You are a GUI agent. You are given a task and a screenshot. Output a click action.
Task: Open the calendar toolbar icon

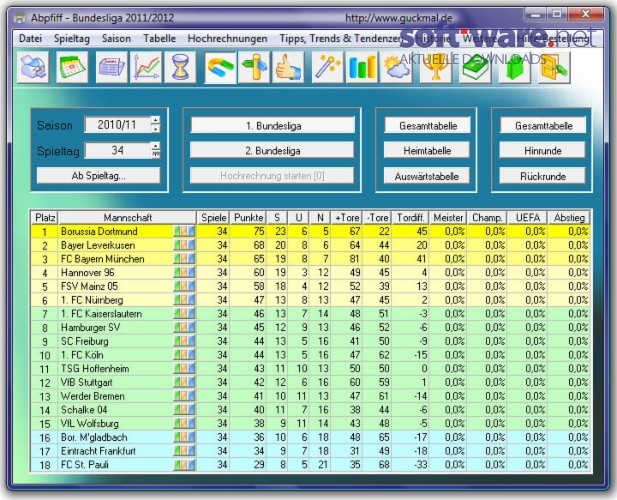coord(72,67)
